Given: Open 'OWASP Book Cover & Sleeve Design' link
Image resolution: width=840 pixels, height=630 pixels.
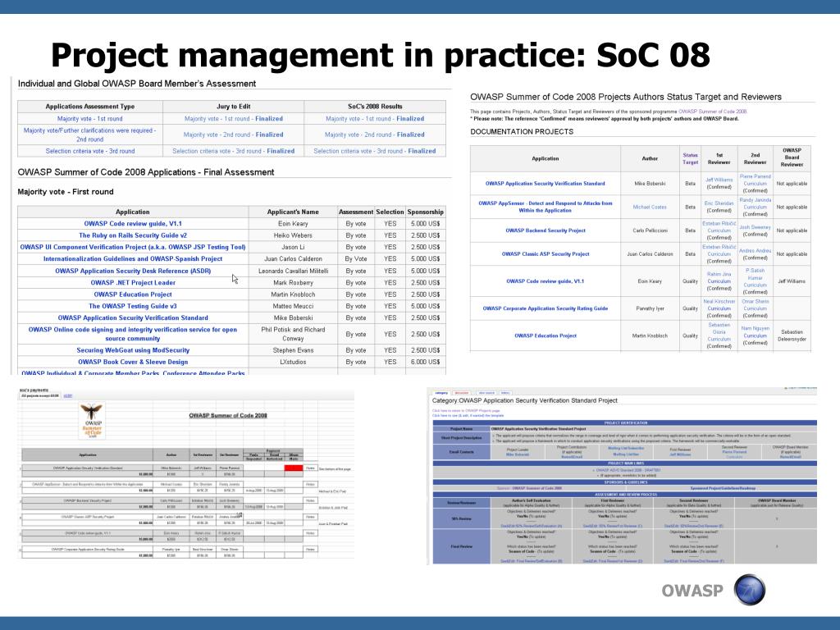Looking at the screenshot, I should pos(133,362).
